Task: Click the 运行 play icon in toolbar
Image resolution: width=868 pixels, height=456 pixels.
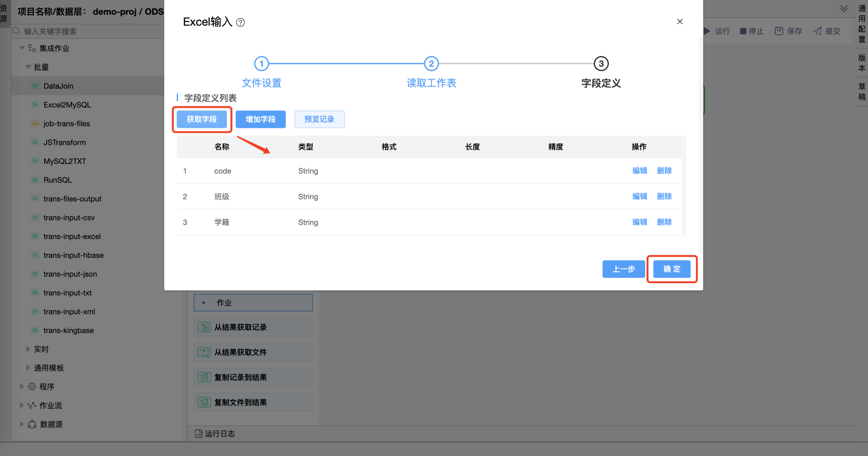Action: 707,31
